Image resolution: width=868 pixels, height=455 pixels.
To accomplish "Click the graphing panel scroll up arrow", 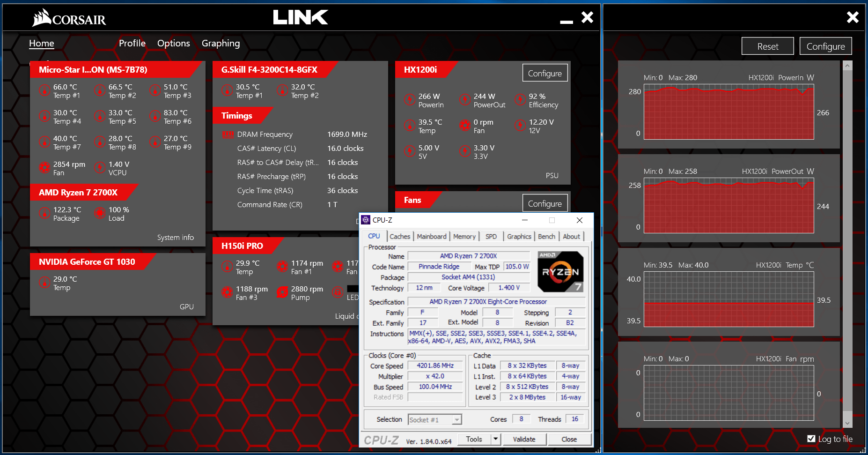I will (847, 66).
